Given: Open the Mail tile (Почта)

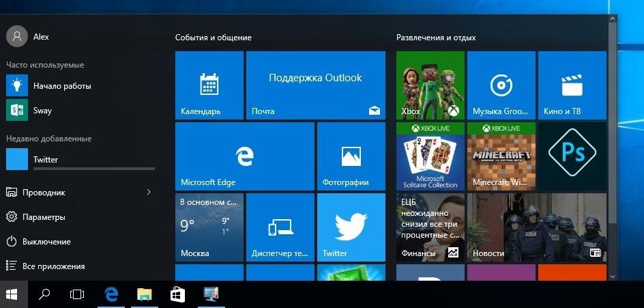Looking at the screenshot, I should click(315, 85).
